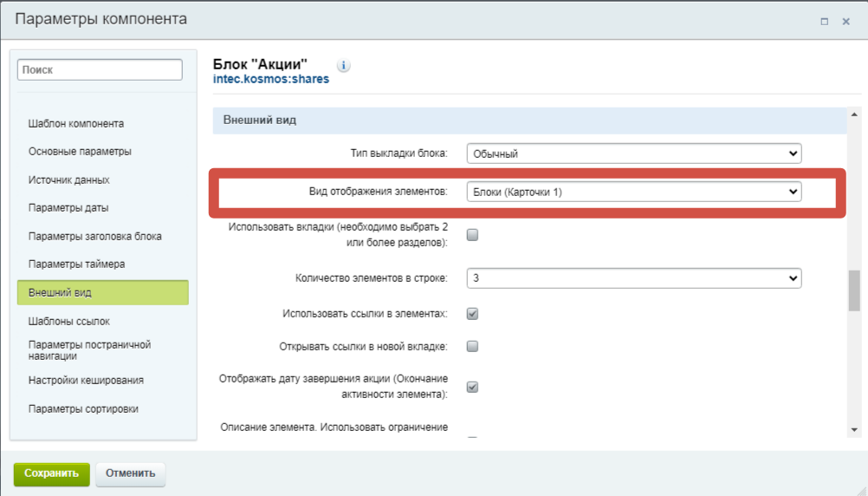Open Настройки кеширования section
Viewport: 868px width, 496px height.
pos(86,380)
